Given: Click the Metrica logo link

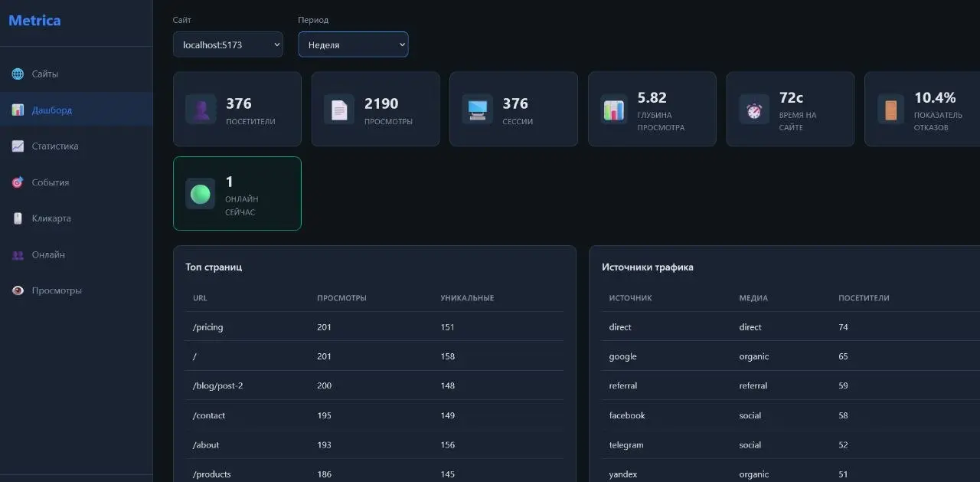Looking at the screenshot, I should (x=34, y=21).
